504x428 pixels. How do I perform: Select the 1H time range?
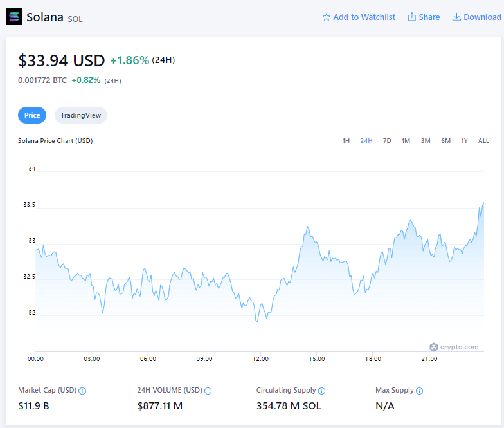[346, 140]
